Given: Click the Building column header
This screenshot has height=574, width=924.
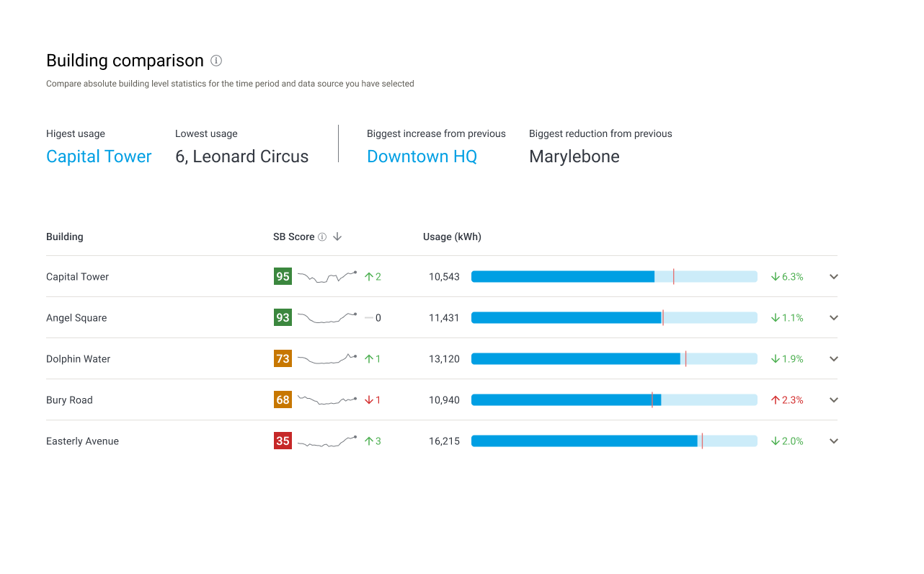Looking at the screenshot, I should tap(65, 237).
